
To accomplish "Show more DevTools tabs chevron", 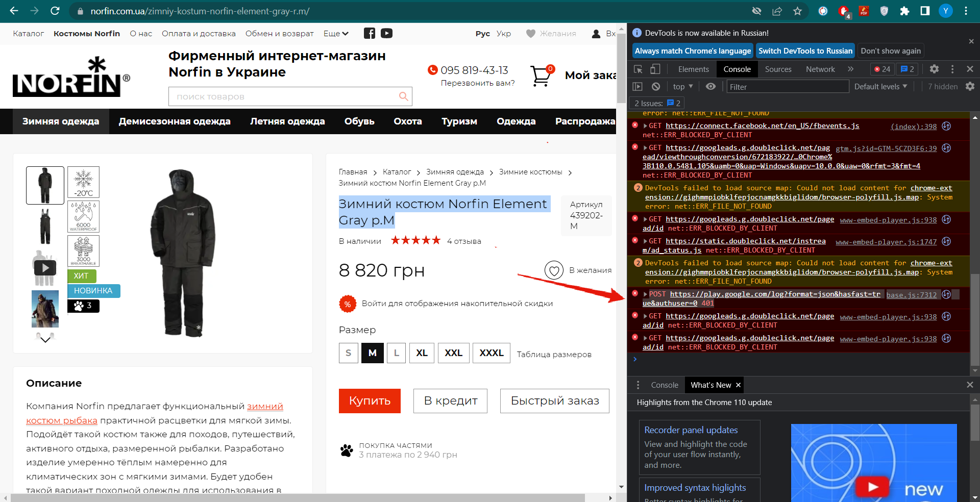I will coord(850,69).
